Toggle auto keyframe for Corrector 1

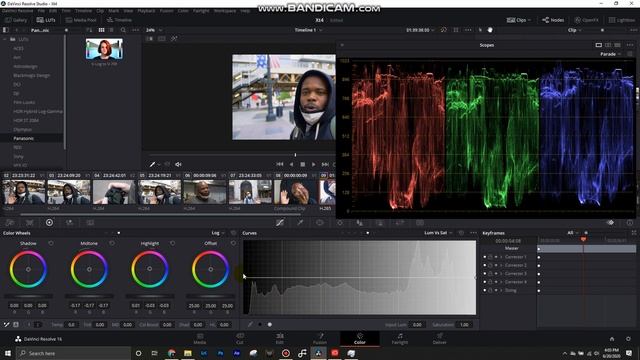click(496, 257)
